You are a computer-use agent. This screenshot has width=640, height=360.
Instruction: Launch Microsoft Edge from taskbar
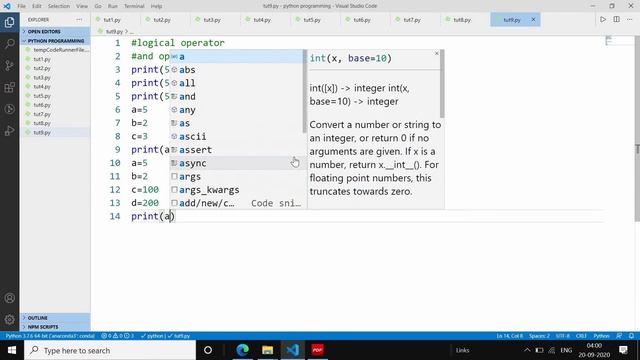(242, 350)
